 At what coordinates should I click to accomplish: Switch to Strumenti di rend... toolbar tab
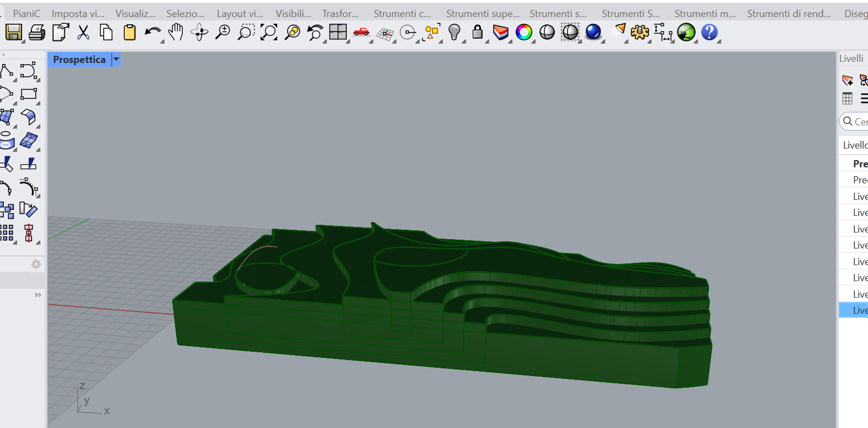pos(788,14)
